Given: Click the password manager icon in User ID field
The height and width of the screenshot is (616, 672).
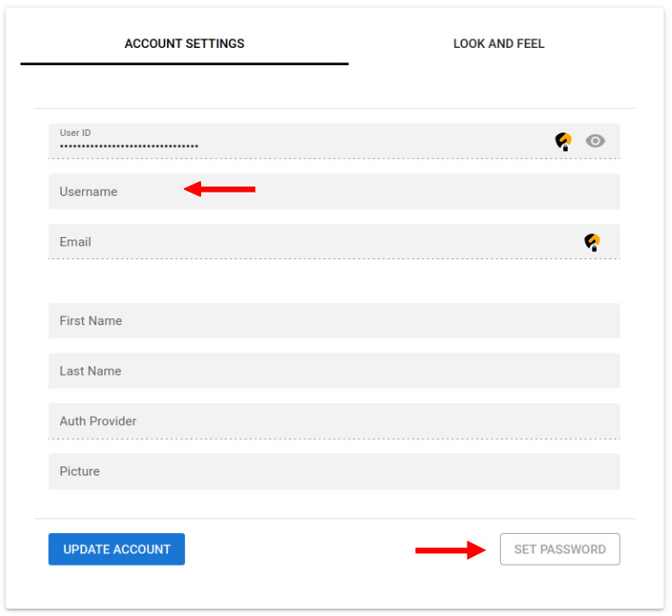Looking at the screenshot, I should tap(562, 141).
